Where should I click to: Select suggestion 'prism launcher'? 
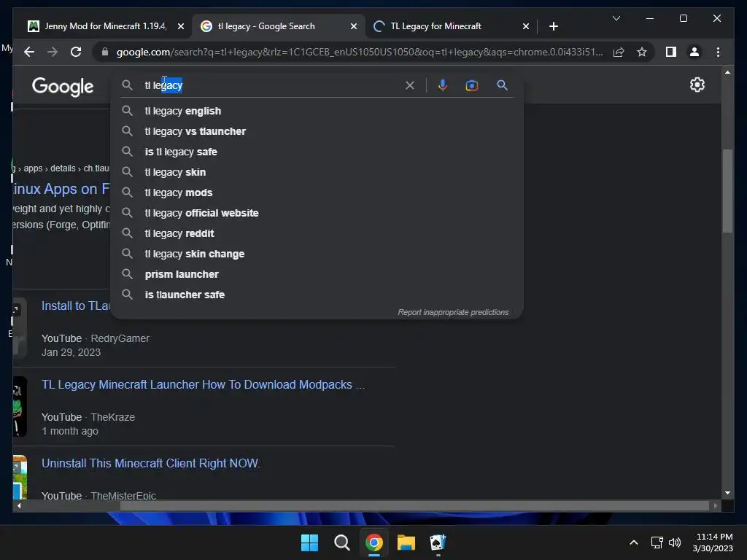(x=317, y=275)
